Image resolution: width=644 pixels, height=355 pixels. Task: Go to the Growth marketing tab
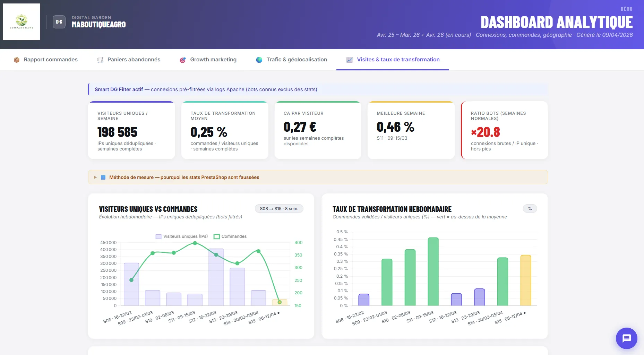click(208, 60)
